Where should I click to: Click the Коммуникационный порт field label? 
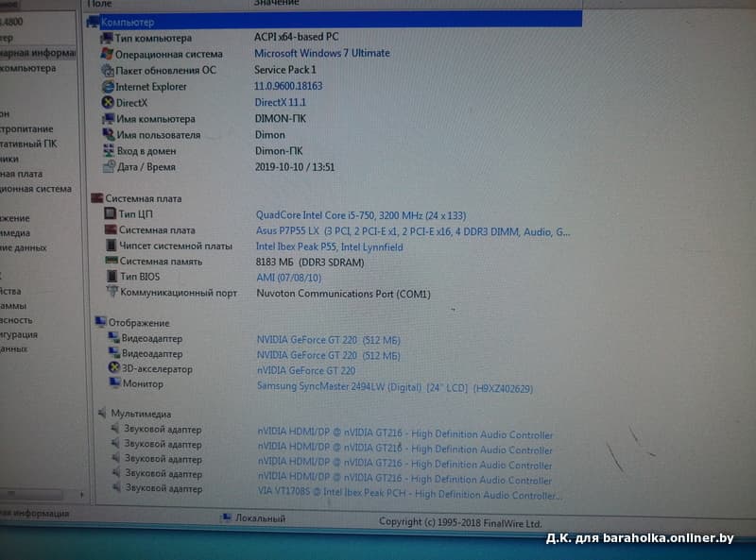(x=179, y=292)
